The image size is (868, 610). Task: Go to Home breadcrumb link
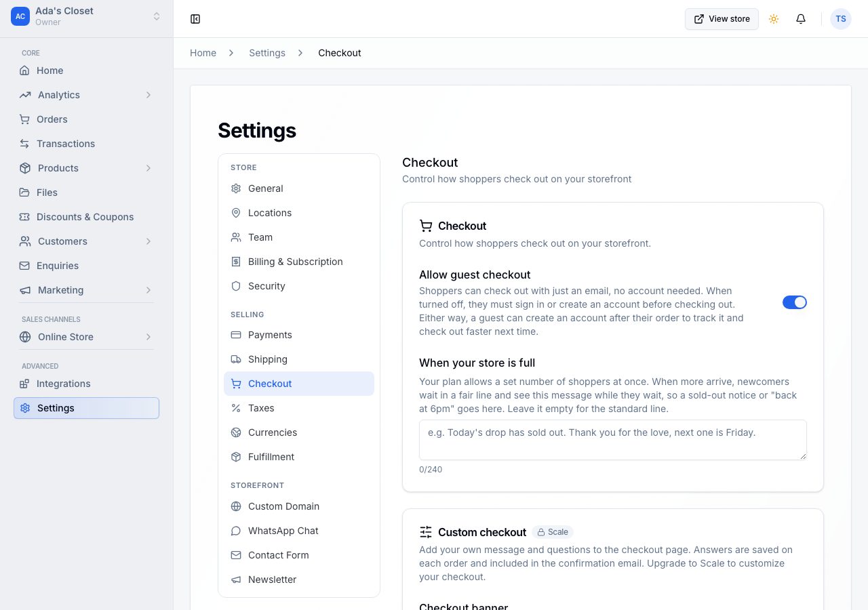pos(203,53)
